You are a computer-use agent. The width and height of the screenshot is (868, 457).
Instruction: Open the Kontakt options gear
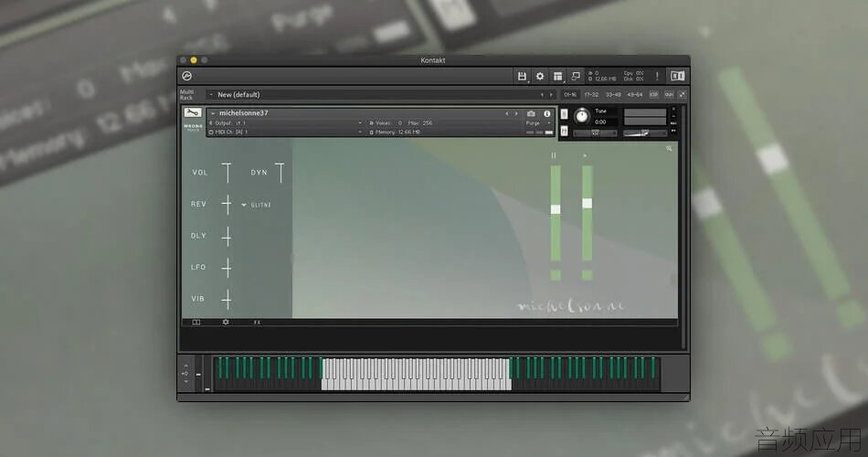pos(540,77)
